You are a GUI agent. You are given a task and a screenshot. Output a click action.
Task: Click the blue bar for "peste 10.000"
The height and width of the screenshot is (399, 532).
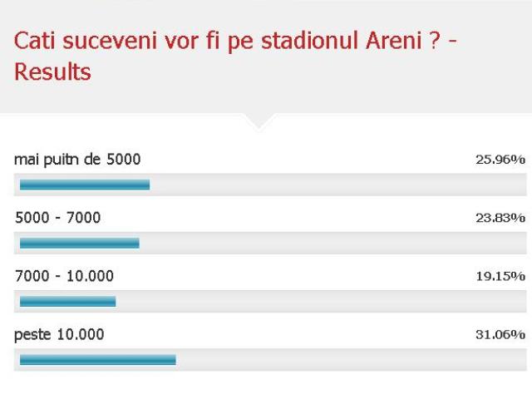(x=97, y=359)
